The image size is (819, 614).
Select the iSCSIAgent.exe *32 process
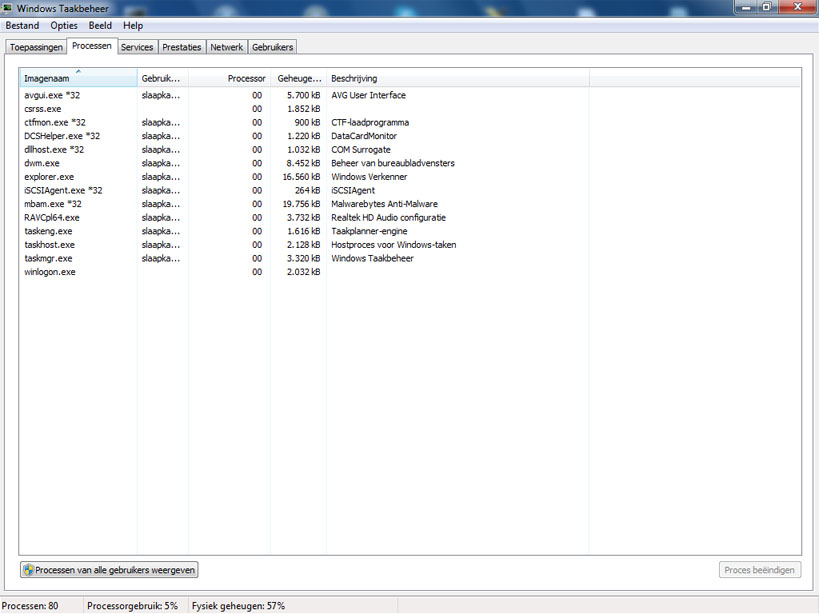coord(63,190)
